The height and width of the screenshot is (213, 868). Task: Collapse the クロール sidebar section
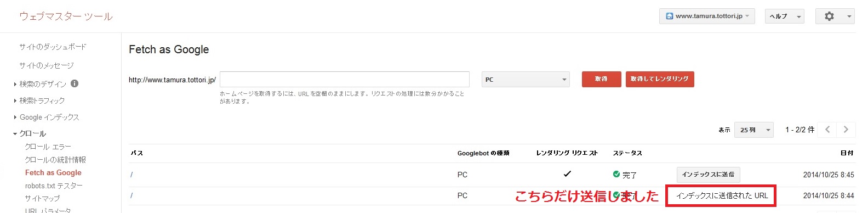coord(30,133)
